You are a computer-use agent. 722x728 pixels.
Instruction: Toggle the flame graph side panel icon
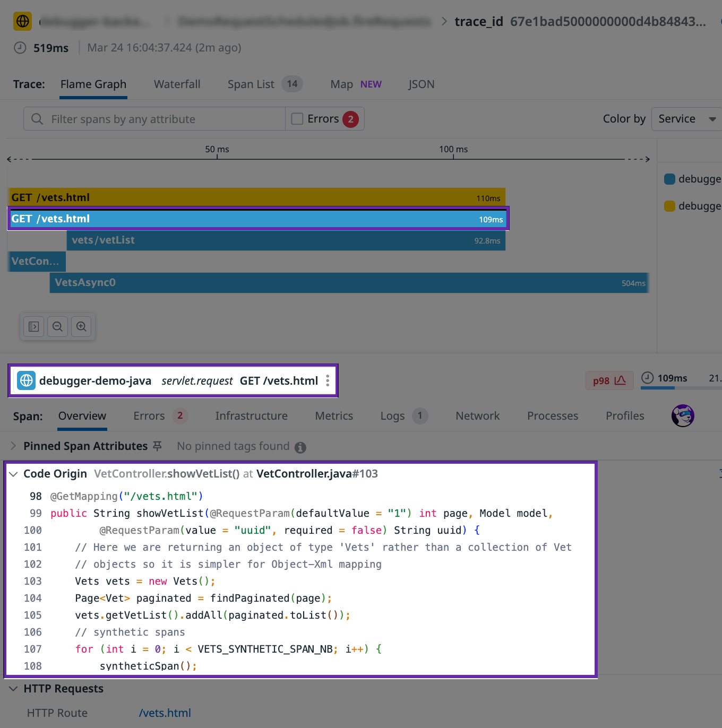33,326
